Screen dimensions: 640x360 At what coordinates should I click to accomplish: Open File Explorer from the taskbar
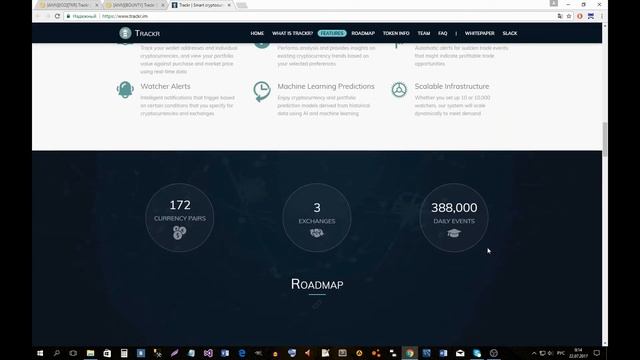(90, 353)
